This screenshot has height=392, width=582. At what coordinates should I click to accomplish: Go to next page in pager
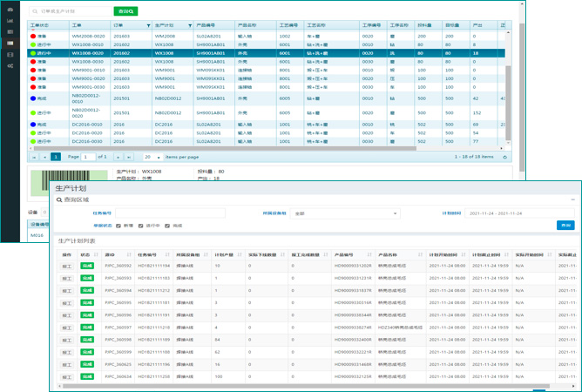pos(118,157)
